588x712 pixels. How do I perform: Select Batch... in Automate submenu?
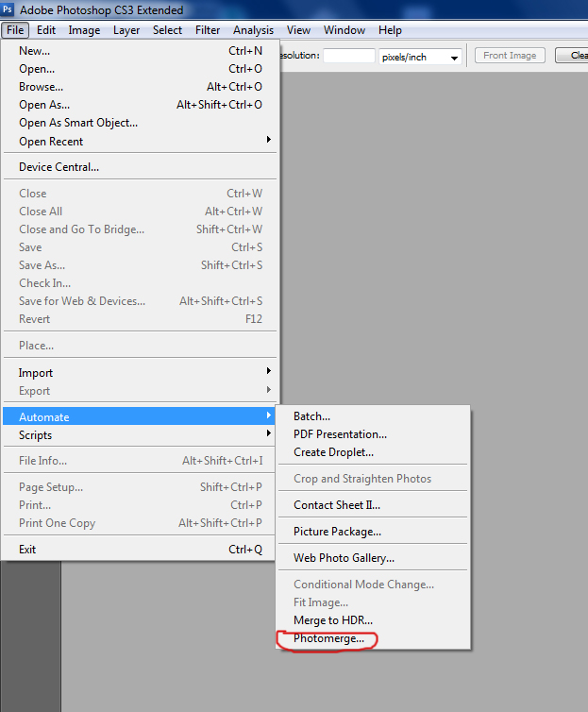tap(373, 416)
